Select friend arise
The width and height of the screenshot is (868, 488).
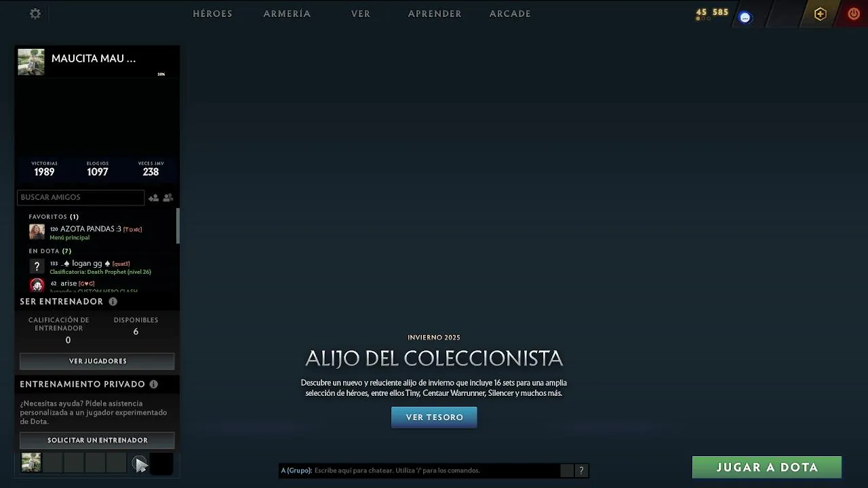tap(102, 285)
